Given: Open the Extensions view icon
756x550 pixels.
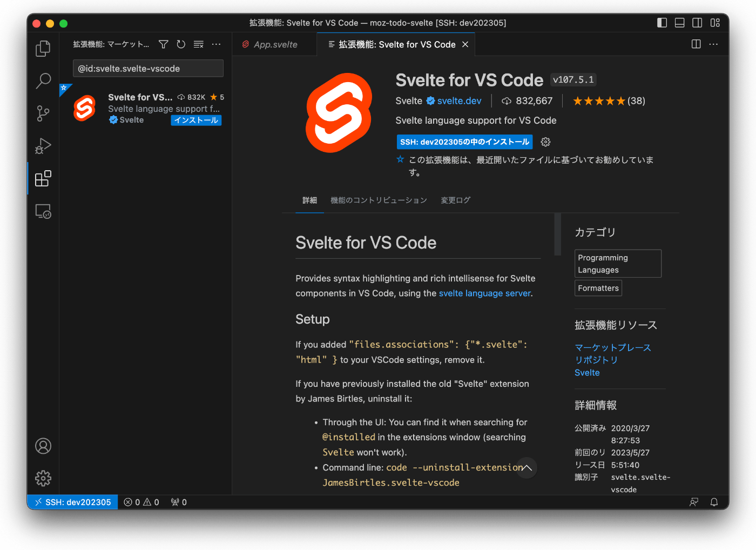Looking at the screenshot, I should tap(43, 178).
